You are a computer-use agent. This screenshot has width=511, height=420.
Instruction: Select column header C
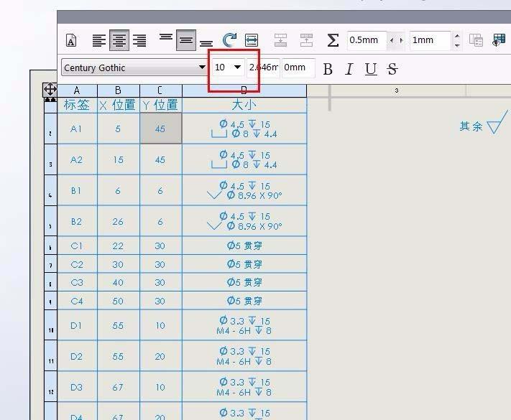coord(161,90)
